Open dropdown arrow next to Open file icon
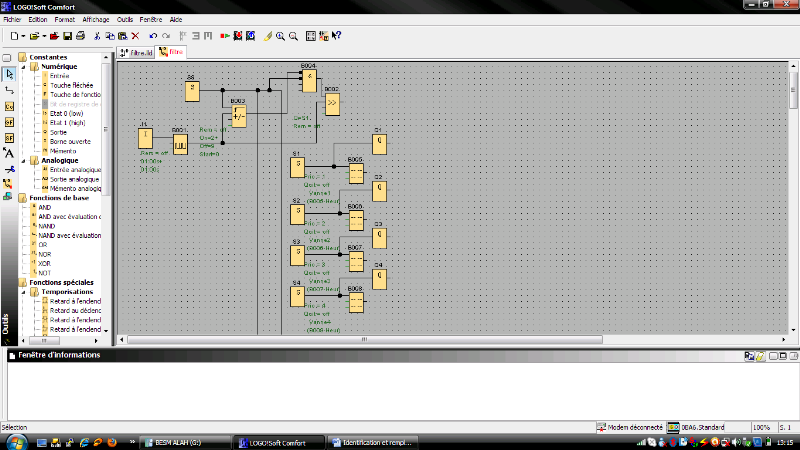The width and height of the screenshot is (800, 450). pyautogui.click(x=44, y=36)
